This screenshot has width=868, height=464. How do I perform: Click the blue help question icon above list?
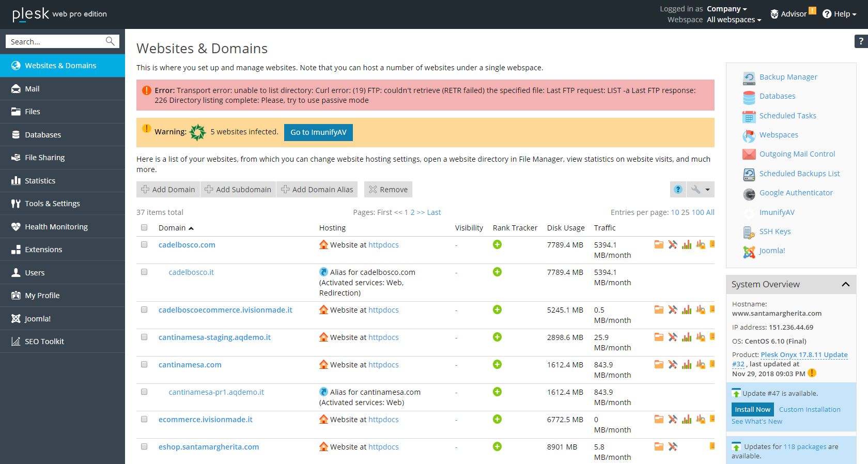pos(678,190)
